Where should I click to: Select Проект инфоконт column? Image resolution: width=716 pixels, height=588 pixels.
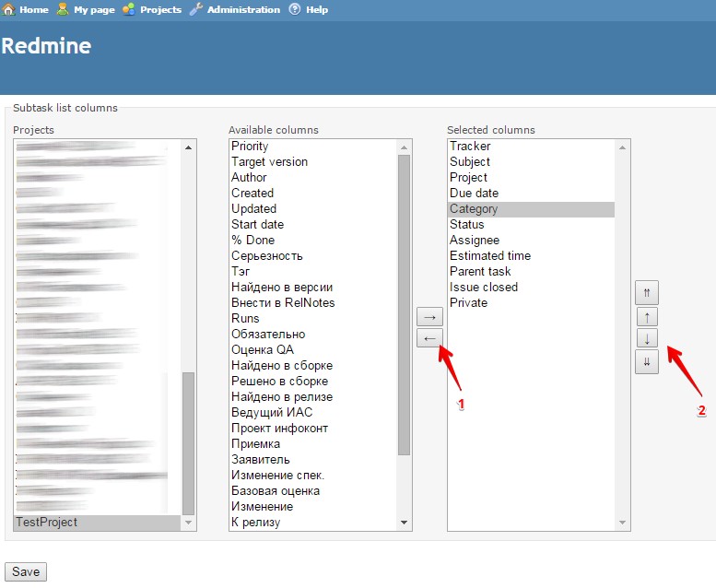313,428
